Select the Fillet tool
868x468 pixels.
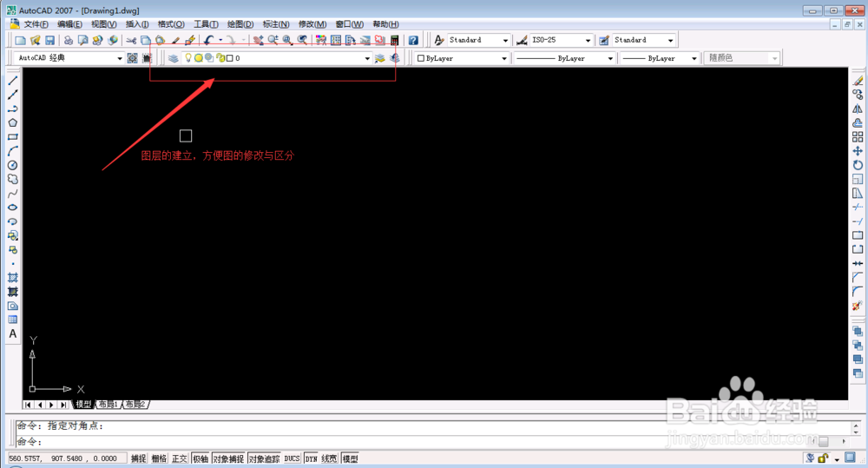pos(858,292)
